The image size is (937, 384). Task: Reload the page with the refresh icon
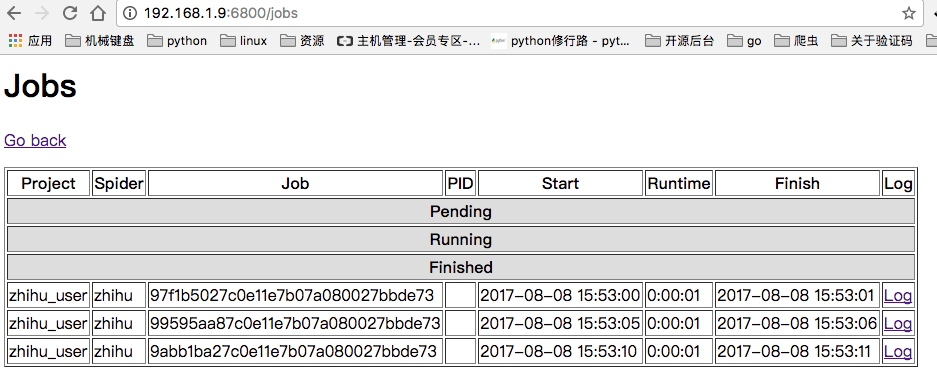click(x=70, y=13)
